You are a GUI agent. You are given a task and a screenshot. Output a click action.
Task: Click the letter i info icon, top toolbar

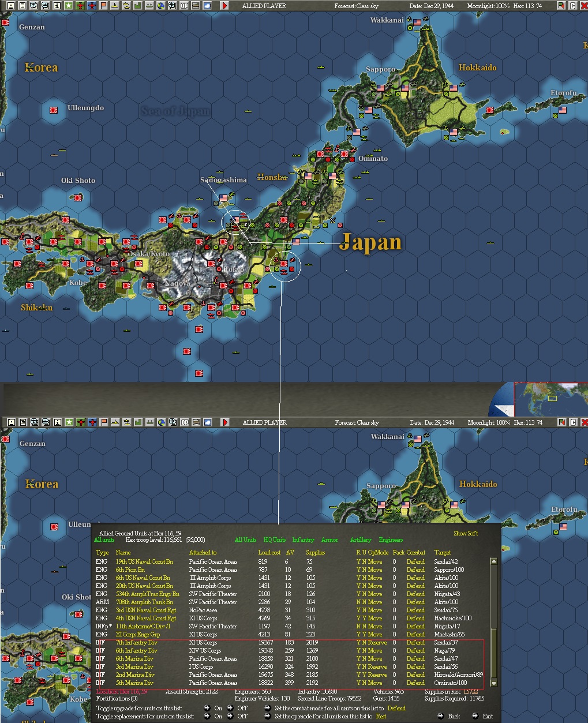(56, 5)
